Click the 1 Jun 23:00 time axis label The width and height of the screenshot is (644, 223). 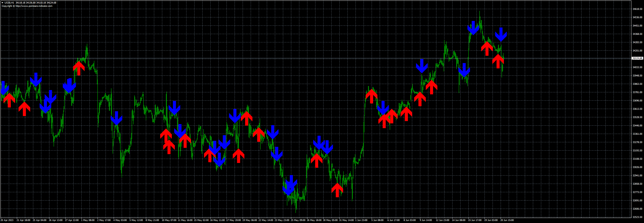(x=362, y=220)
